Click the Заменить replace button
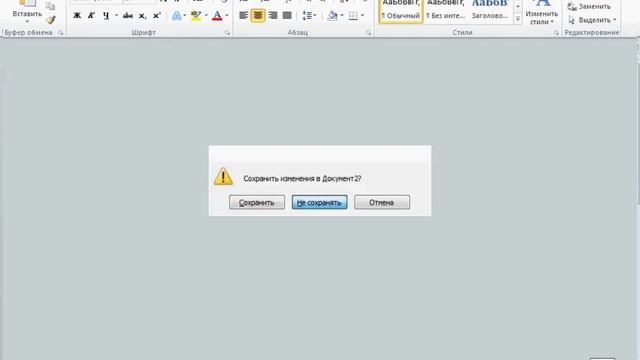640x360 pixels. point(589,6)
